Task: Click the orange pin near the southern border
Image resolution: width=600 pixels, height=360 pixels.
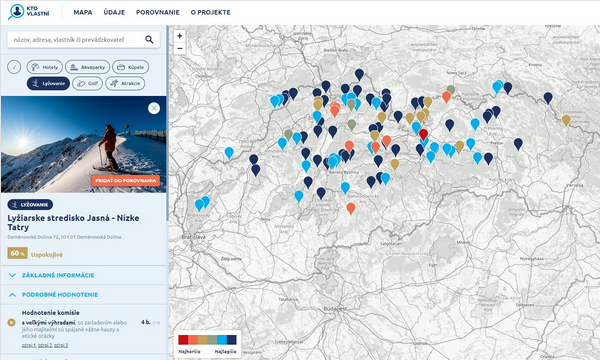Action: click(351, 208)
